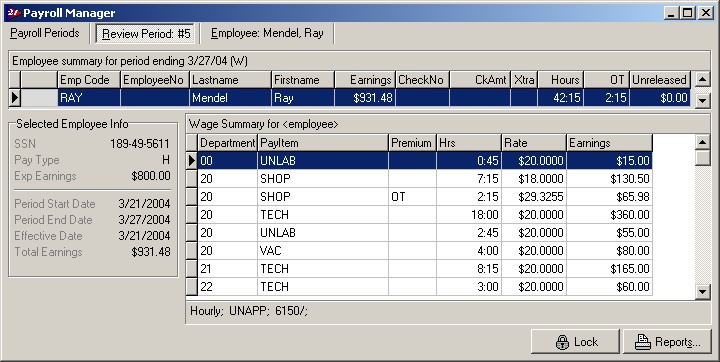This screenshot has height=362, width=720.
Task: Click the row selector beside the VAC row
Action: pos(192,251)
